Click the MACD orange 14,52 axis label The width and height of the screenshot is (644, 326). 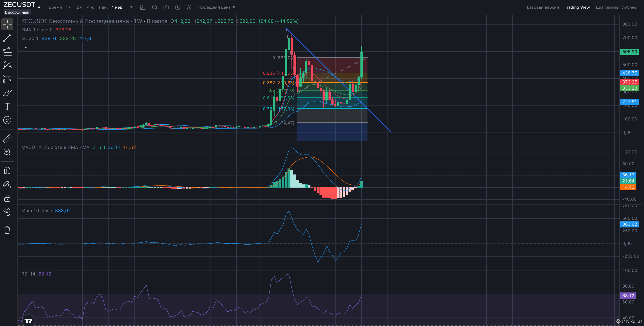pyautogui.click(x=628, y=187)
